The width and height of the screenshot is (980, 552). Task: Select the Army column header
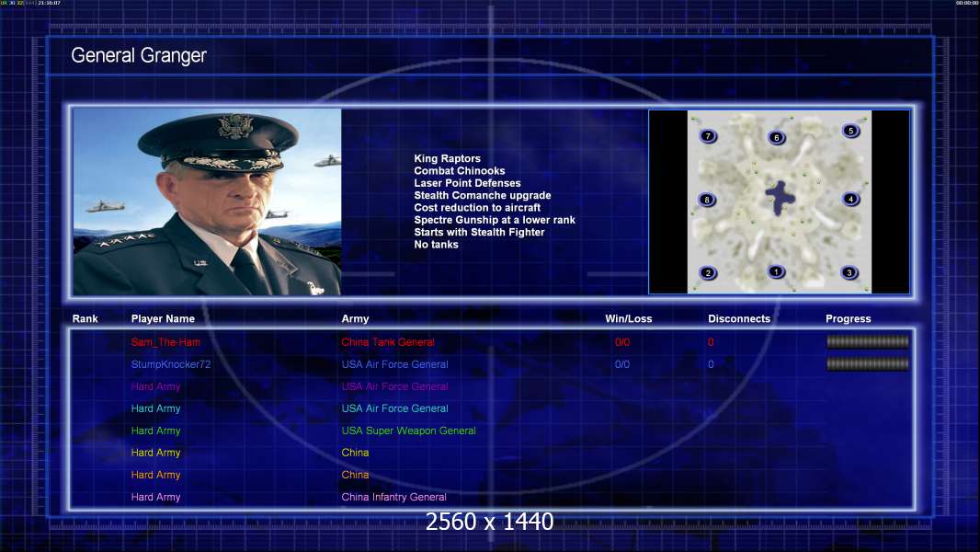(355, 319)
